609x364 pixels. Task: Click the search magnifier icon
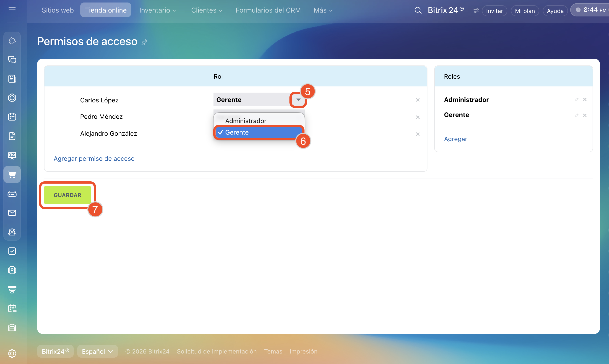click(418, 10)
